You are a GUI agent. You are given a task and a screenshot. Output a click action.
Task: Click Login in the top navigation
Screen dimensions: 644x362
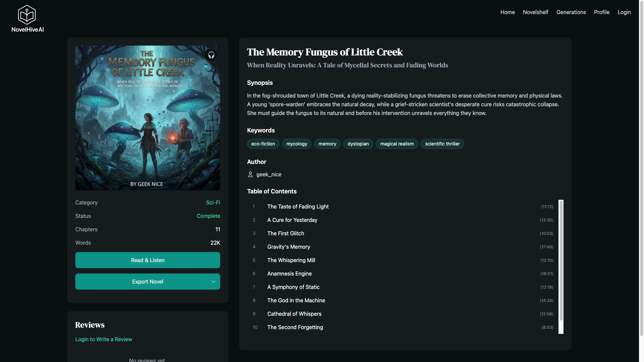coord(624,12)
